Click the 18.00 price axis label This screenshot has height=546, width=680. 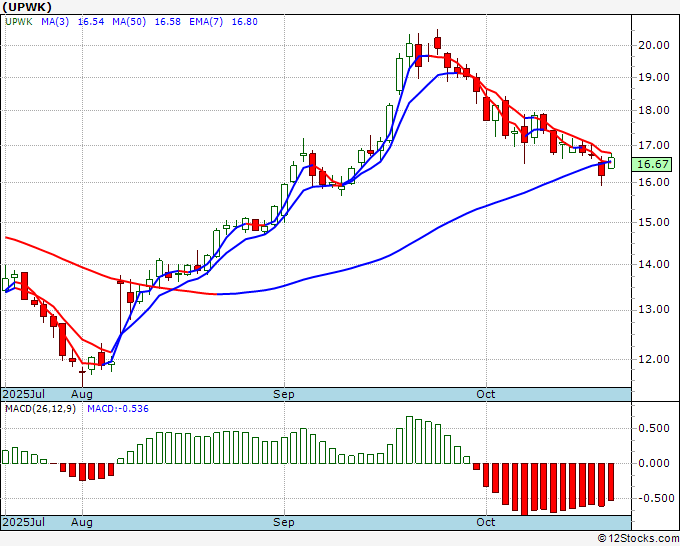point(654,110)
